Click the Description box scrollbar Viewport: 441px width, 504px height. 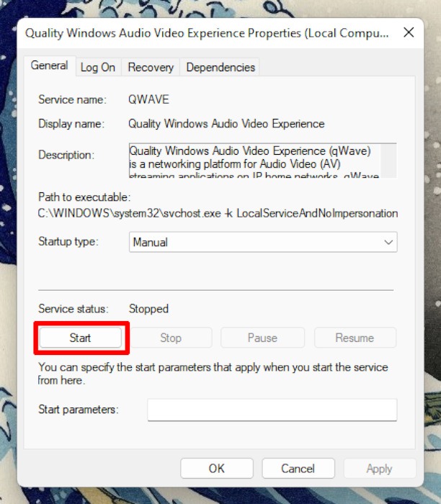click(x=388, y=161)
